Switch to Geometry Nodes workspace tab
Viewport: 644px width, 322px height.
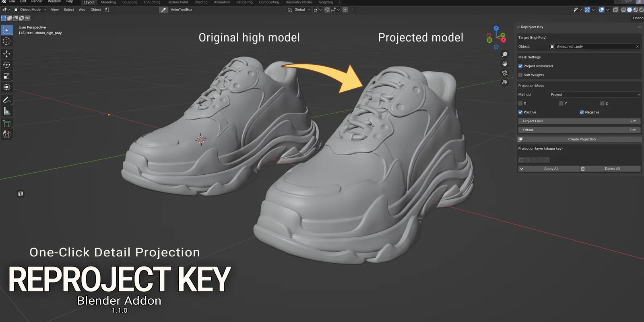pos(299,2)
